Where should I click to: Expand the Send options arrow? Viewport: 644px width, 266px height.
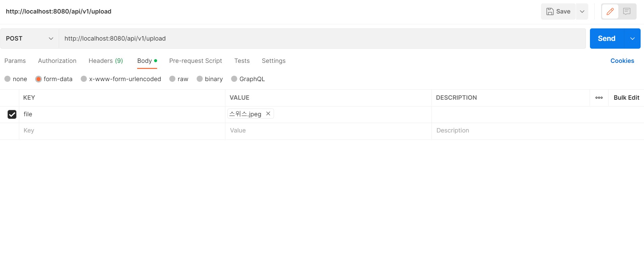tap(632, 39)
